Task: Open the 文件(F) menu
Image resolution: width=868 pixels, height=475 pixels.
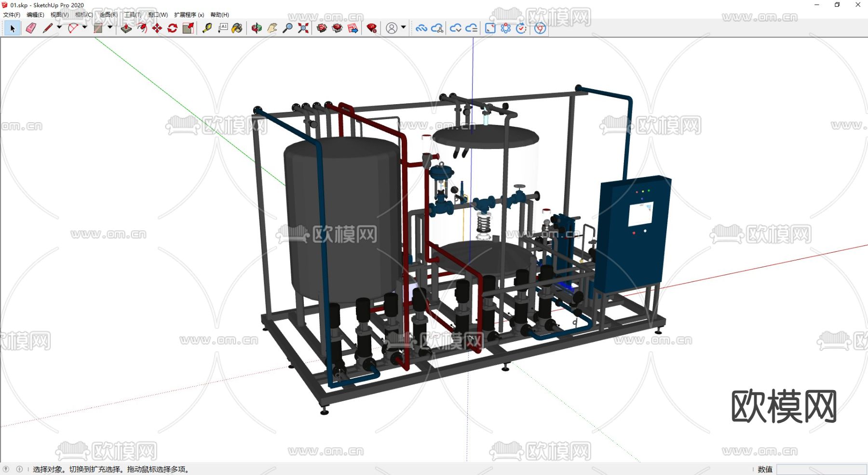Action: (x=12, y=15)
